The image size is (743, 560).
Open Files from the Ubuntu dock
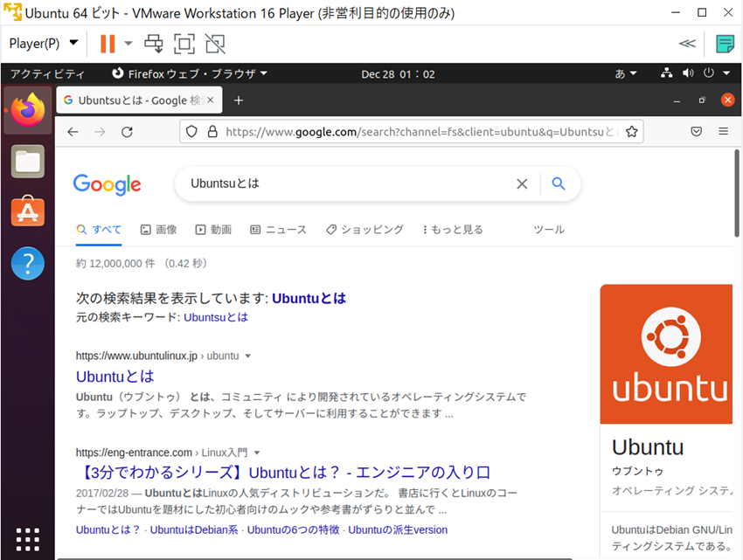pos(28,162)
